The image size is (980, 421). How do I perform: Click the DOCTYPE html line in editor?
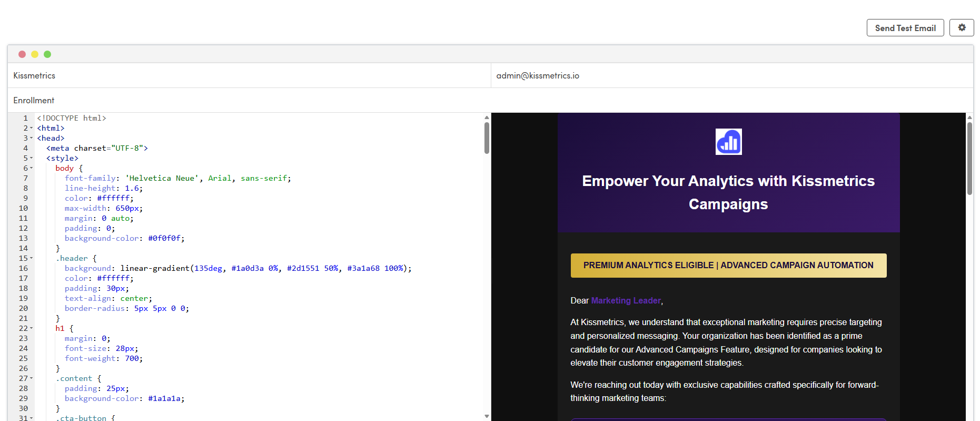pyautogui.click(x=72, y=118)
